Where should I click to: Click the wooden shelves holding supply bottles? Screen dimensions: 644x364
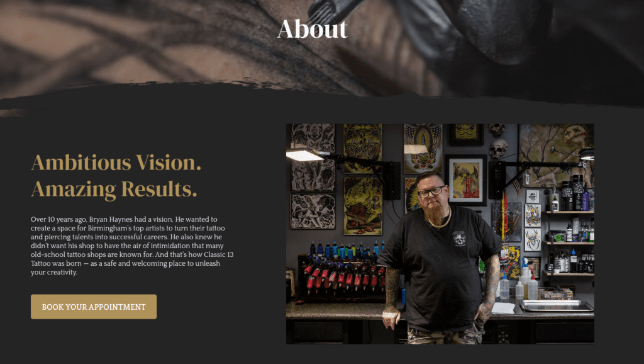(x=569, y=242)
